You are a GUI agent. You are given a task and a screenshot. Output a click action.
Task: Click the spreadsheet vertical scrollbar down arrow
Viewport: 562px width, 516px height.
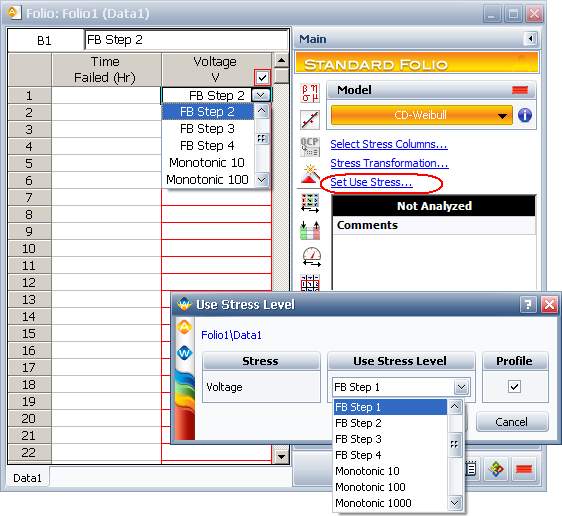(281, 457)
